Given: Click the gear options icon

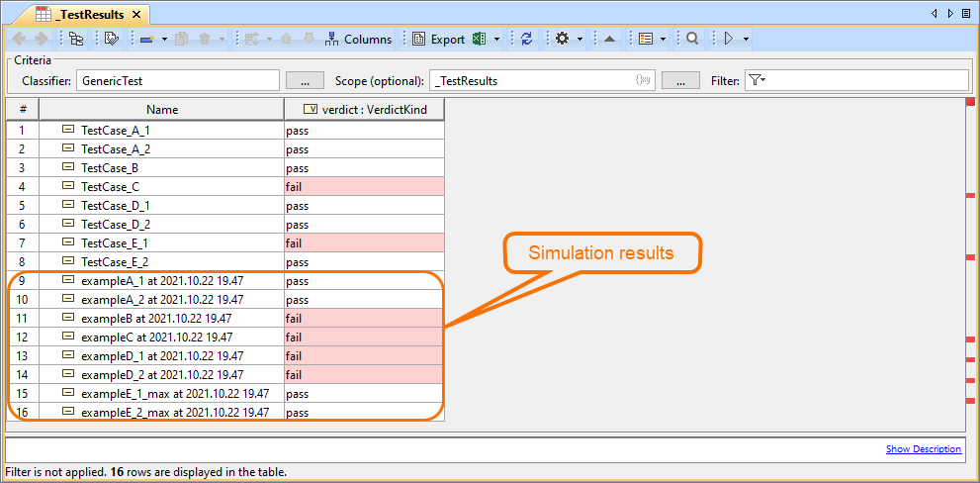Looking at the screenshot, I should click(x=562, y=40).
